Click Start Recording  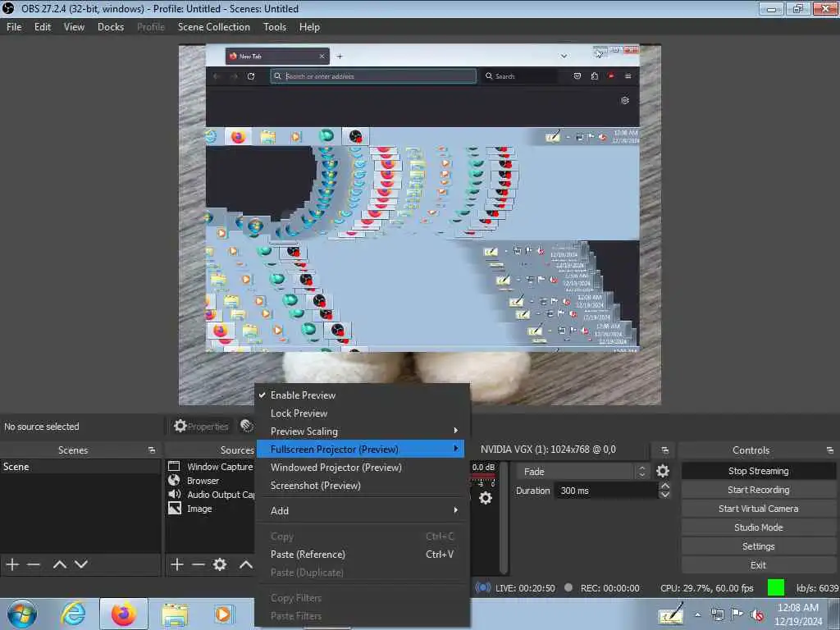[758, 490]
